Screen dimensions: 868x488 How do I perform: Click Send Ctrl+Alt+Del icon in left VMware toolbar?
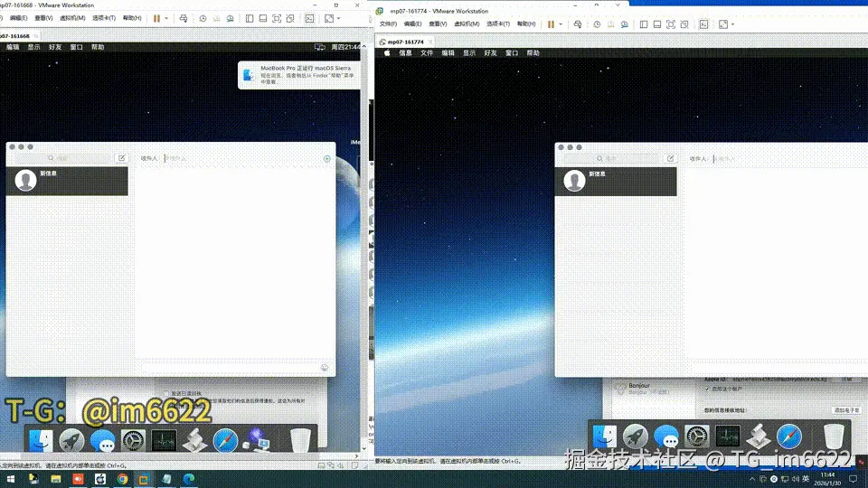coord(184,18)
